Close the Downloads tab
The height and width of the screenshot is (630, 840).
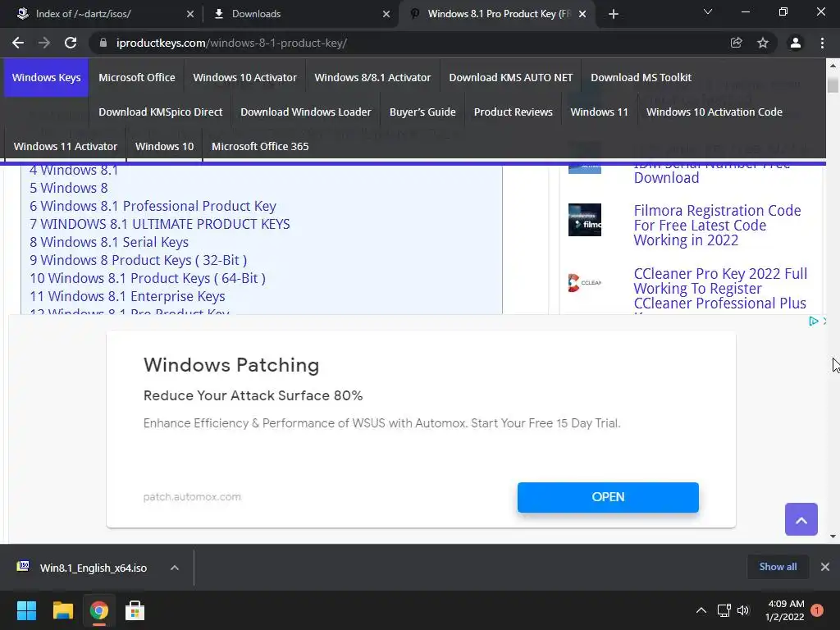386,14
